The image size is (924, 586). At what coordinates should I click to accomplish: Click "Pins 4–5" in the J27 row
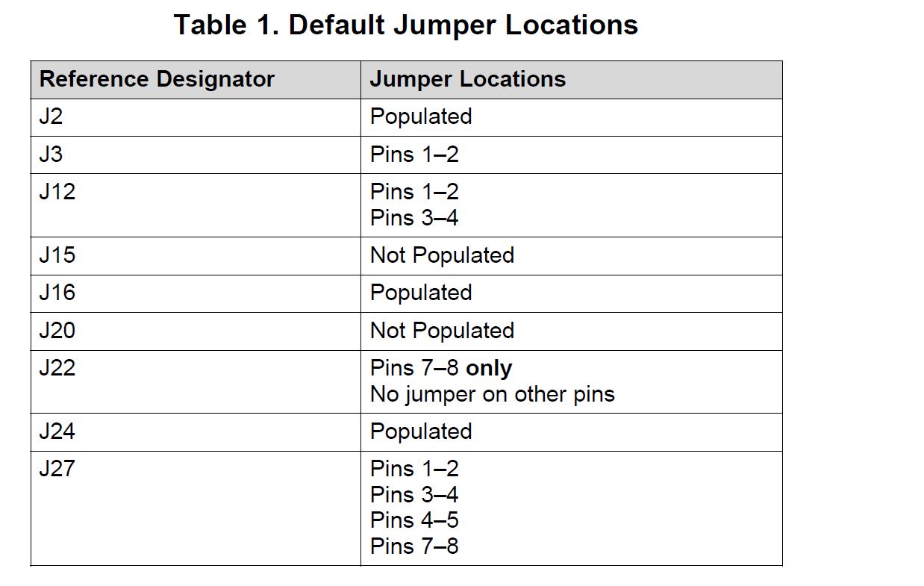414,520
